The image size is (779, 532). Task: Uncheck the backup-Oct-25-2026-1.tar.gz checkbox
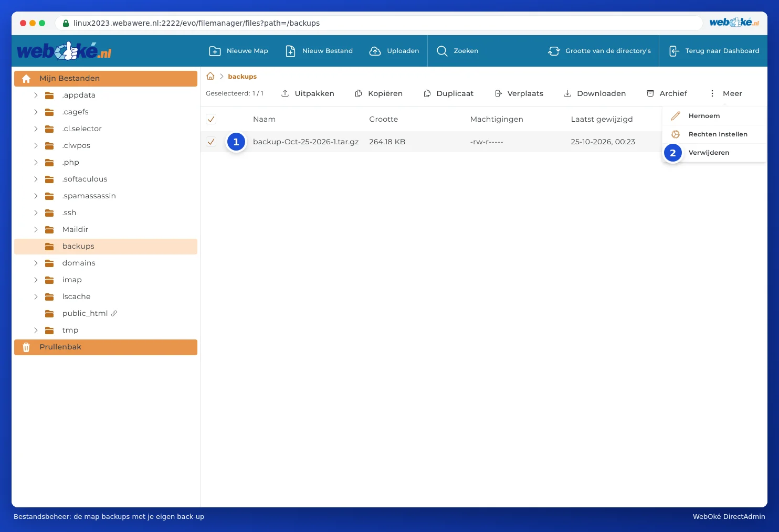211,142
